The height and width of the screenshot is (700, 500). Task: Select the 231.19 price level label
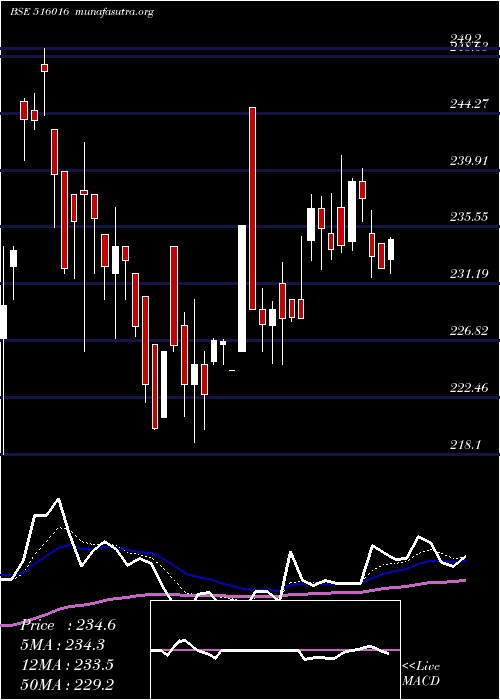click(x=469, y=274)
